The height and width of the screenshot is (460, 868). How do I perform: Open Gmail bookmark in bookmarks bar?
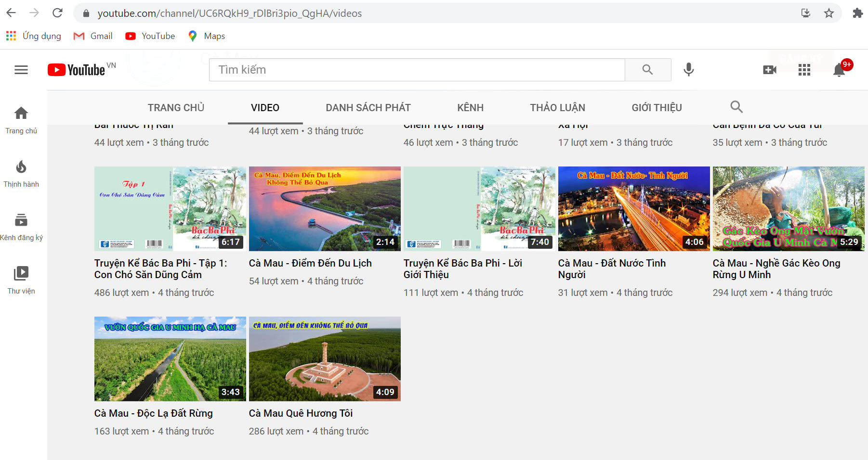(x=93, y=36)
